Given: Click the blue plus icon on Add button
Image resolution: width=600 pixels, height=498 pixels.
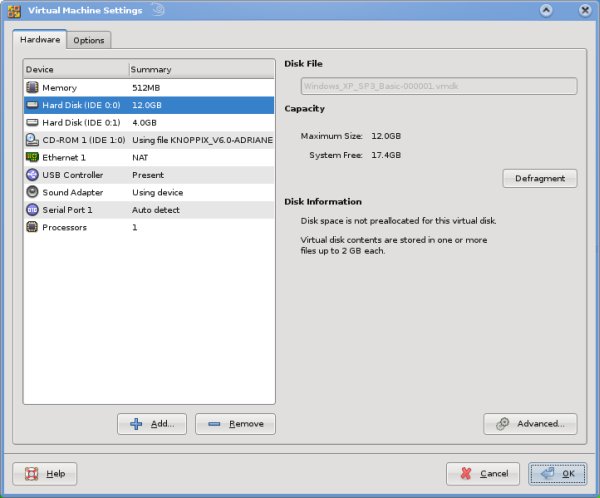Looking at the screenshot, I should click(x=136, y=424).
